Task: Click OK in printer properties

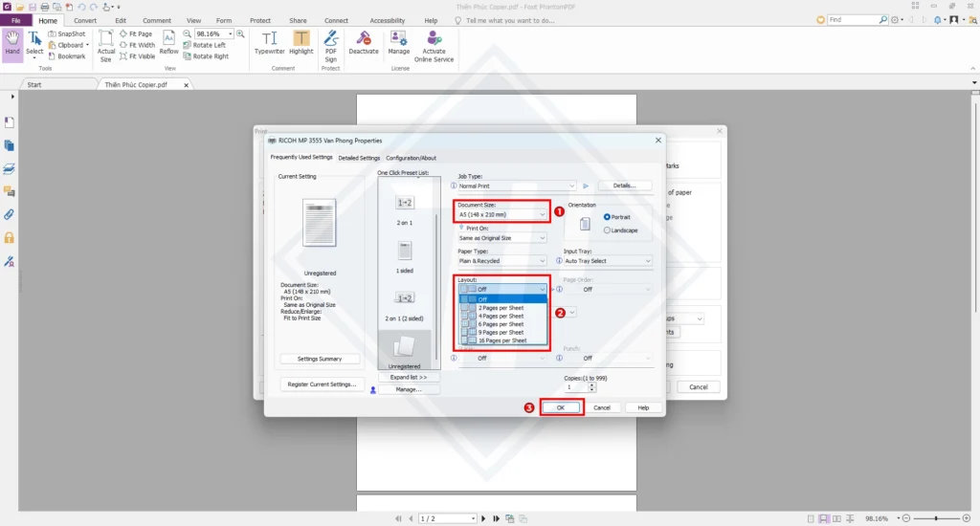Action: click(x=561, y=407)
